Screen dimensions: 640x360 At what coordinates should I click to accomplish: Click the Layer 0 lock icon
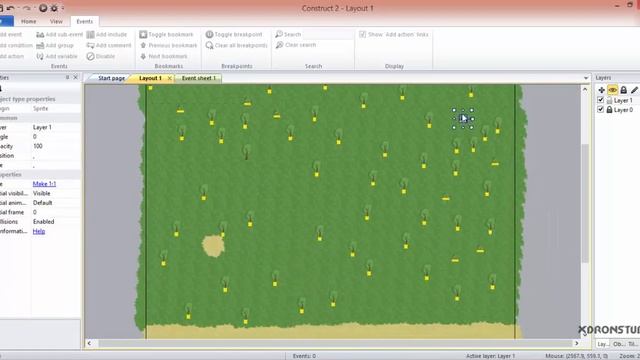point(609,109)
